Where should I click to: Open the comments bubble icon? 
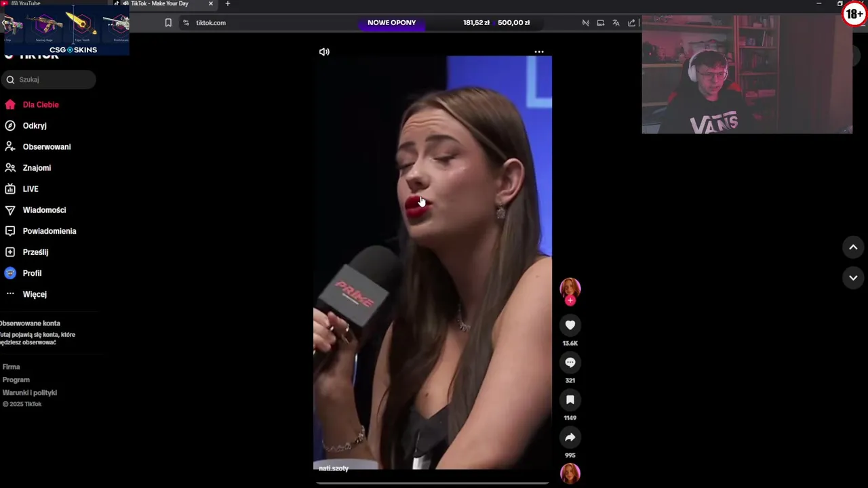click(x=570, y=363)
